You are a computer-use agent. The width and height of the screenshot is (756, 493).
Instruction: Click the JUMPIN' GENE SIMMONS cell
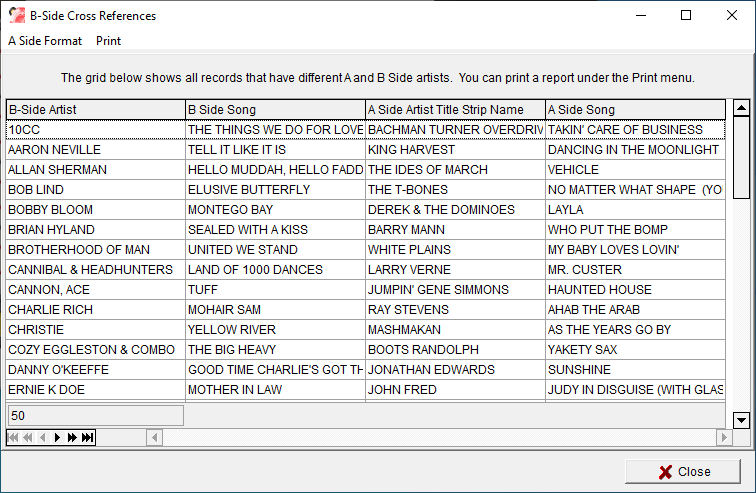click(x=455, y=290)
